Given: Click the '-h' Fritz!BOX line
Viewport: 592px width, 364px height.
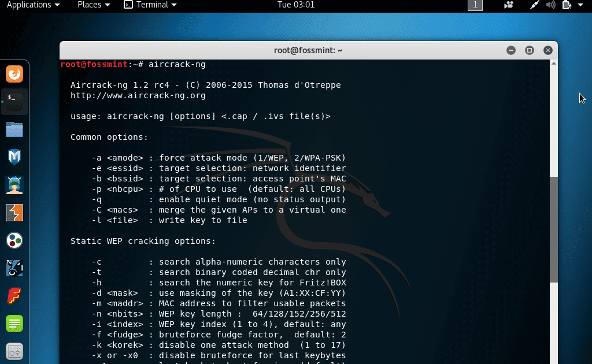Looking at the screenshot, I should click(x=219, y=283).
